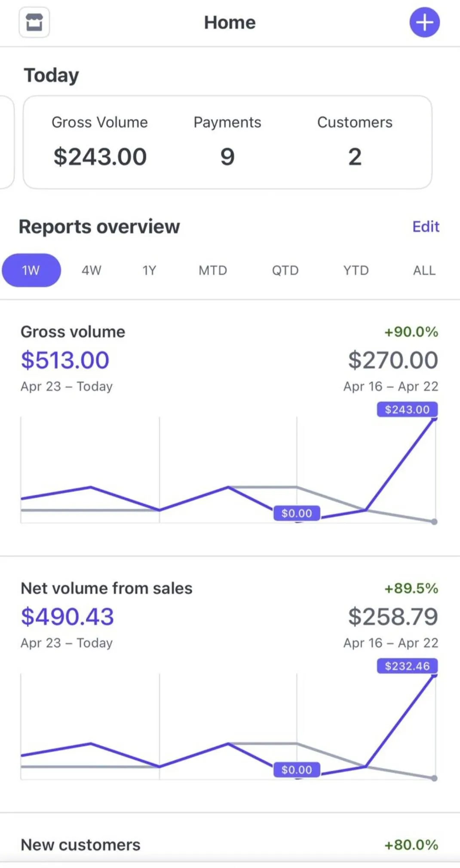The image size is (460, 868).
Task: Select the 1W time range
Action: click(31, 270)
